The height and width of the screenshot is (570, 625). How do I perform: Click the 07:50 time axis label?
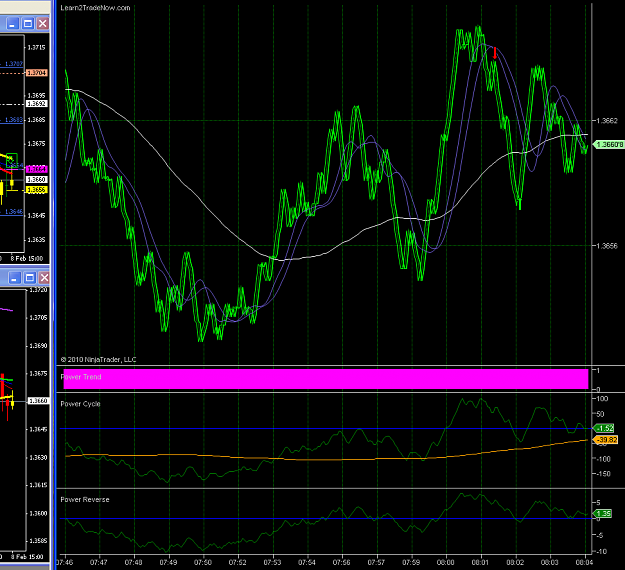click(x=202, y=562)
